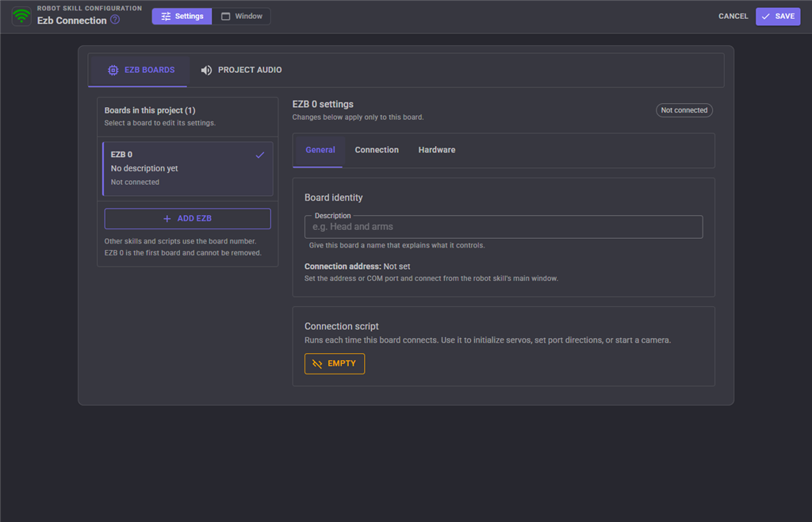
Task: Switch to the Window view
Action: click(x=241, y=16)
